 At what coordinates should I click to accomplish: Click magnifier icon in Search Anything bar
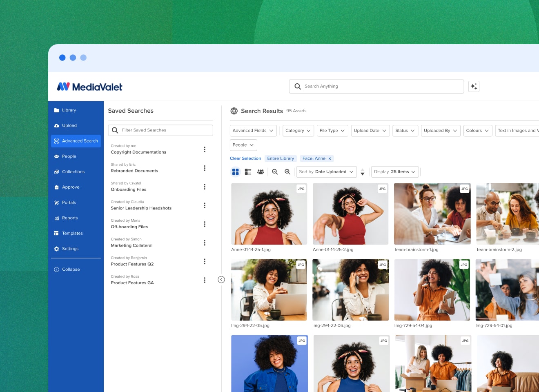coord(298,87)
